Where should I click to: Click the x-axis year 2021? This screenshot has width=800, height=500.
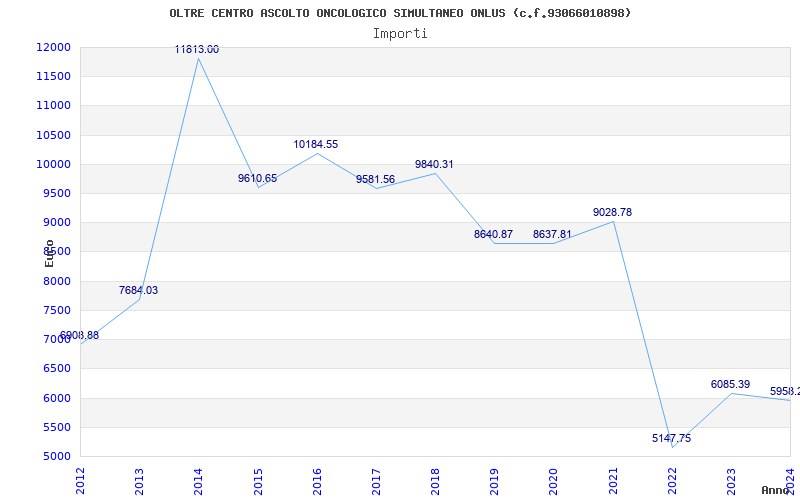click(x=613, y=482)
